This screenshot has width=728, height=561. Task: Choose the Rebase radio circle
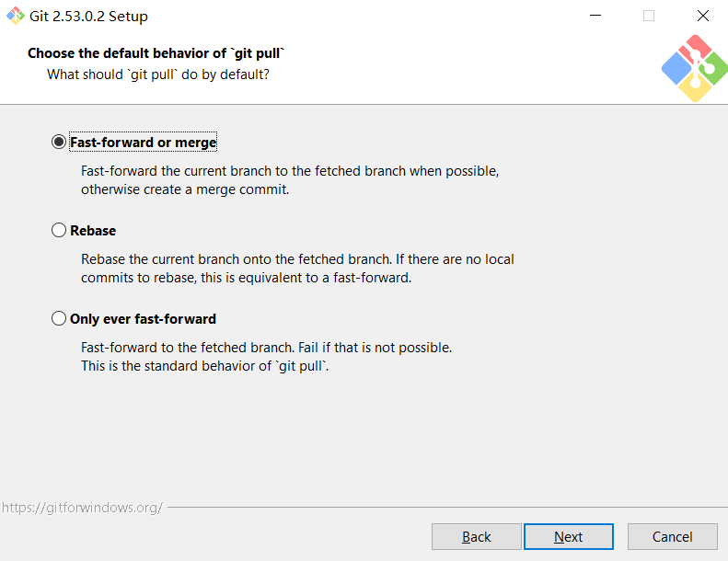(x=60, y=231)
